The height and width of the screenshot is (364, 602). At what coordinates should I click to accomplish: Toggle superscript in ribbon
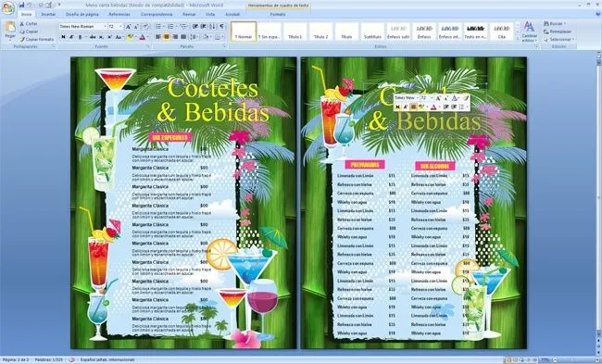point(109,37)
